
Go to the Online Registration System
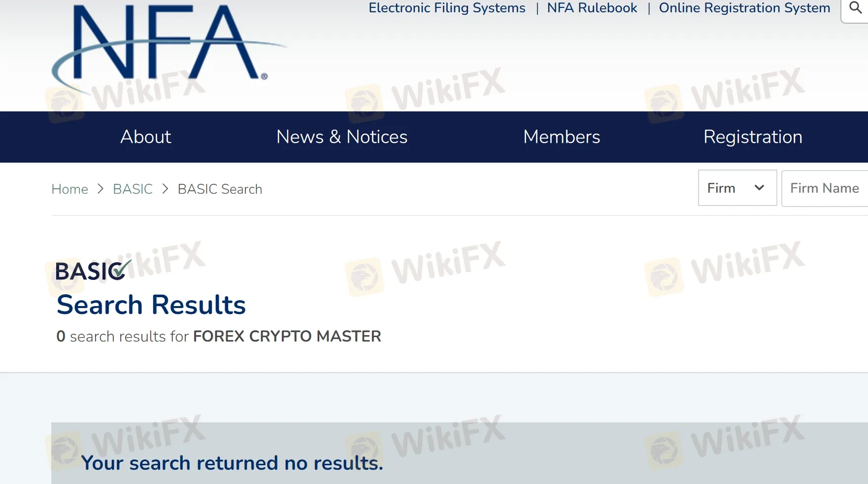coord(744,8)
